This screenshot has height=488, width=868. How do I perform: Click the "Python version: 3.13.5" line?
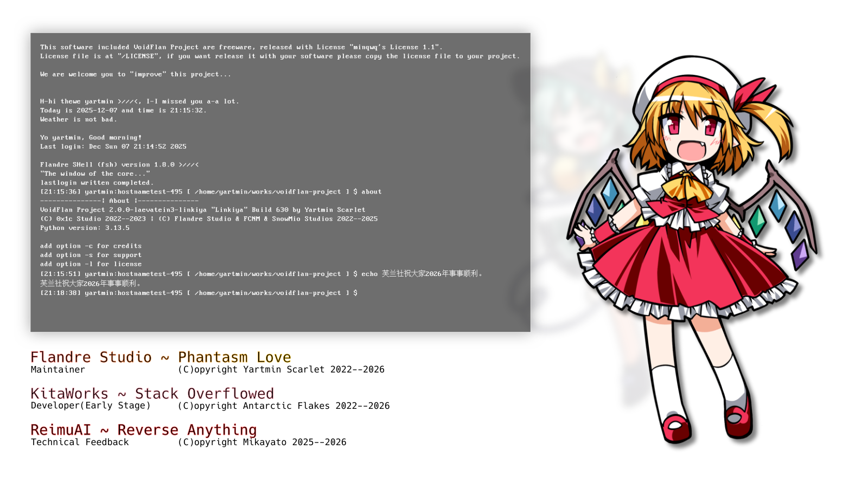[85, 228]
